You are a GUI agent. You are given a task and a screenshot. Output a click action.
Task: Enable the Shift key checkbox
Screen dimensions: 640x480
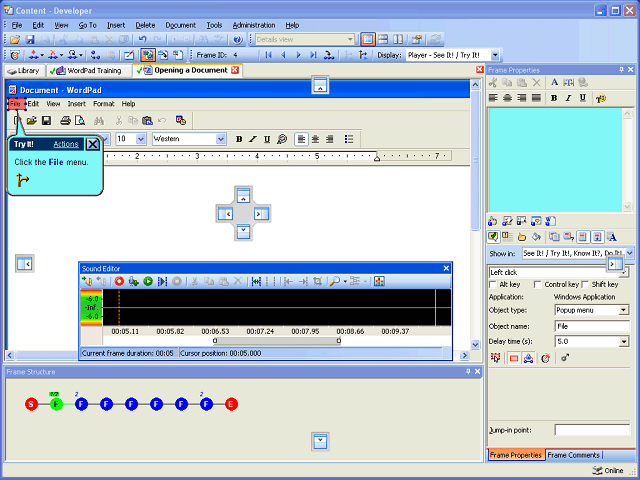(585, 284)
